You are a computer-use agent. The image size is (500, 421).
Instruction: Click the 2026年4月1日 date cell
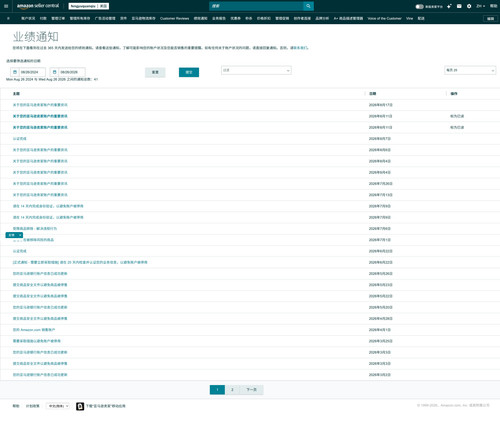click(380, 330)
